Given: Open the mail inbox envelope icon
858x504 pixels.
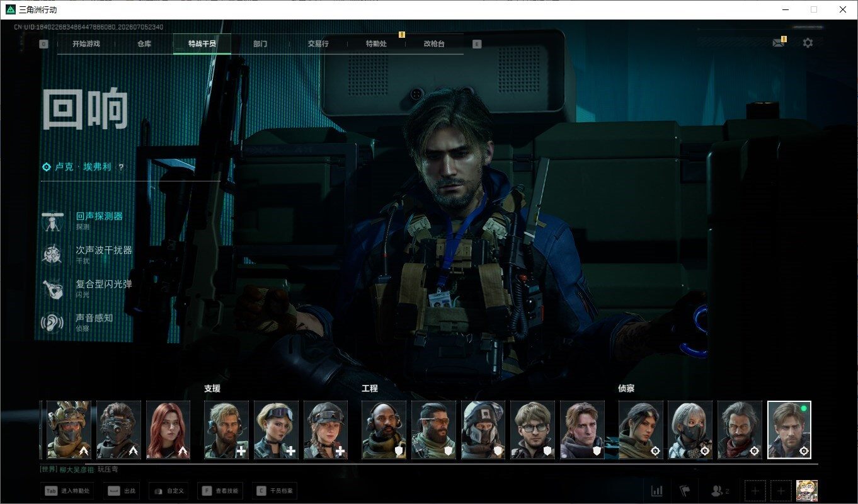Looking at the screenshot, I should click(779, 43).
